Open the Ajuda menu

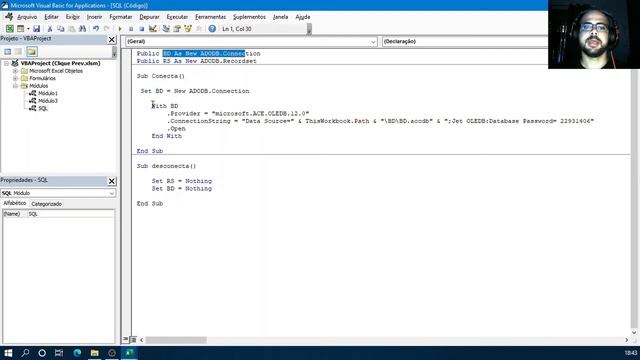point(303,17)
